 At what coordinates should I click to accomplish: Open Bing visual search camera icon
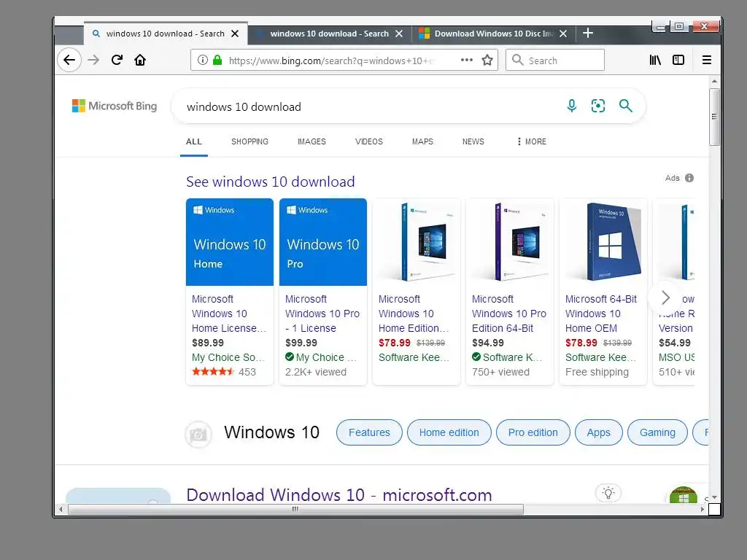(598, 106)
